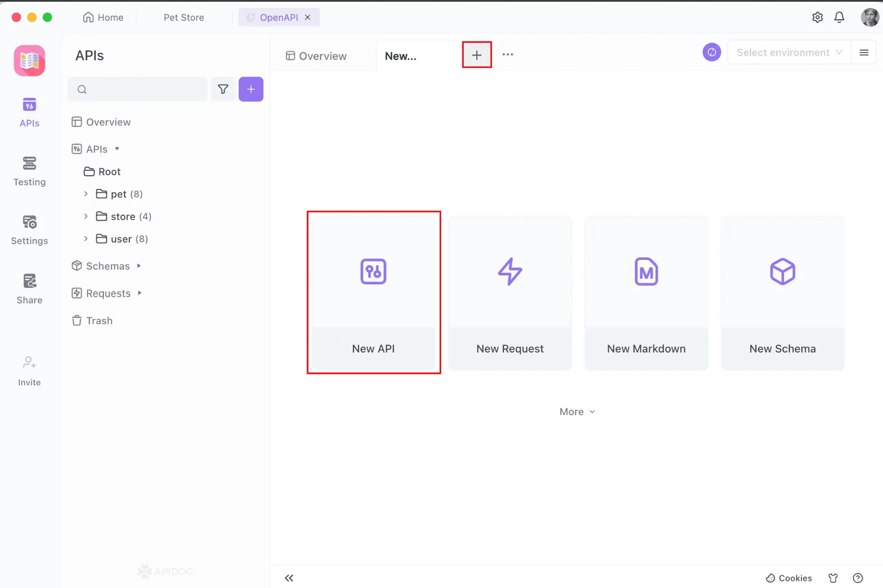Switch to the Overview tab
This screenshot has width=883, height=588.
(316, 56)
